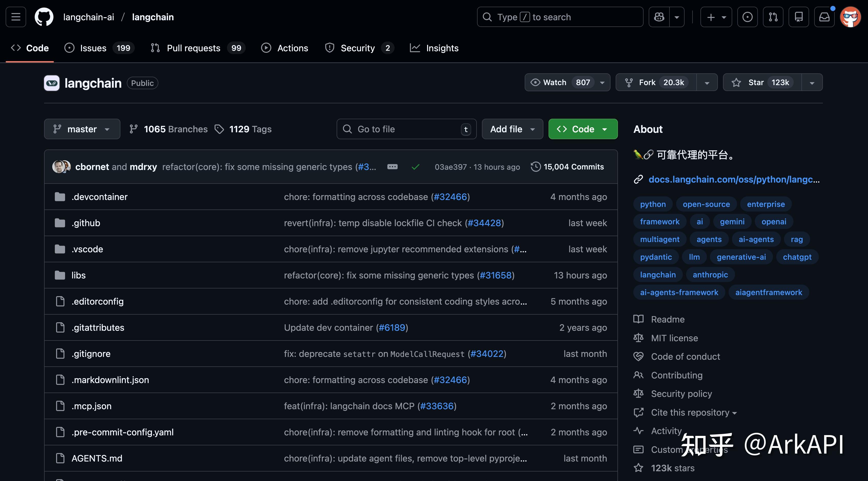Switch to the Actions tab
The image size is (868, 481).
[285, 48]
